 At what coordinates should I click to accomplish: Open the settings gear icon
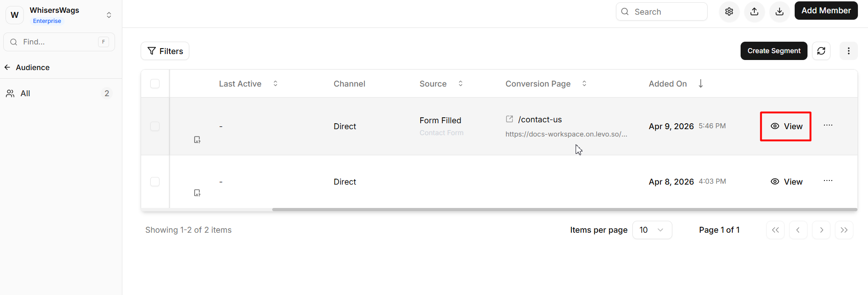729,12
